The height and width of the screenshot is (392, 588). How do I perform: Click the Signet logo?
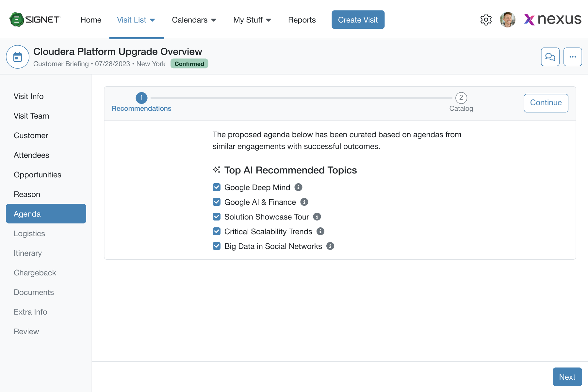pyautogui.click(x=35, y=20)
